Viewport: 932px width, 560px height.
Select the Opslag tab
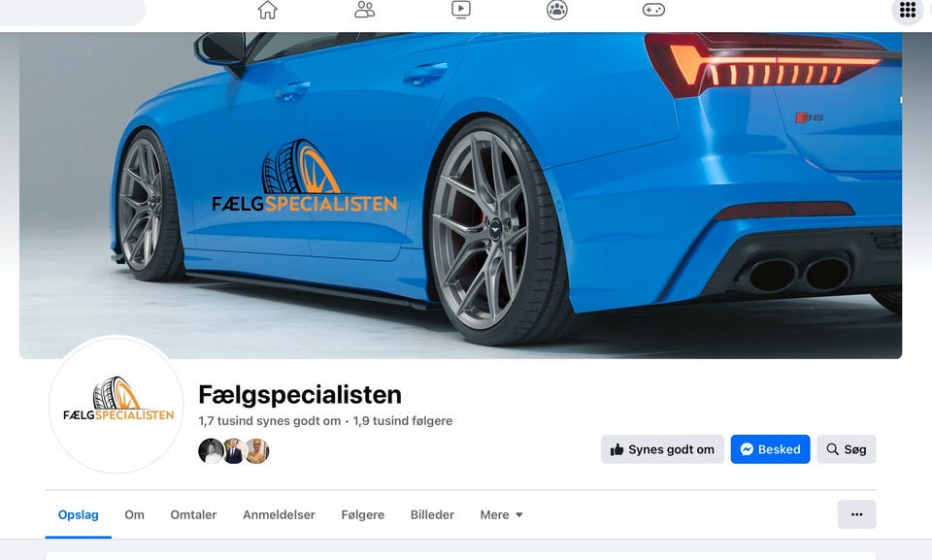[78, 514]
